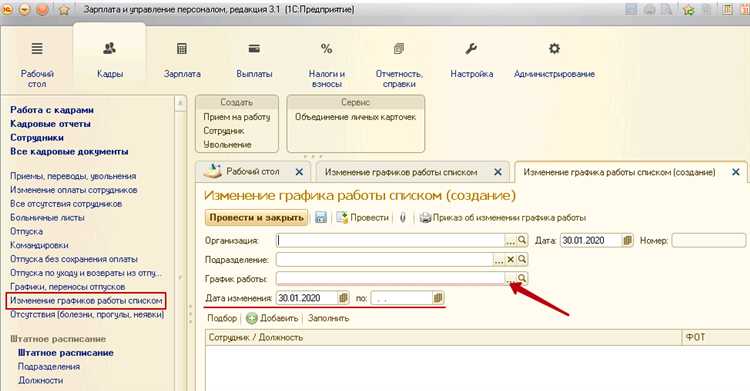Open the Организация selection ellipsis button
Viewport: 750px width, 391px height.
point(510,240)
